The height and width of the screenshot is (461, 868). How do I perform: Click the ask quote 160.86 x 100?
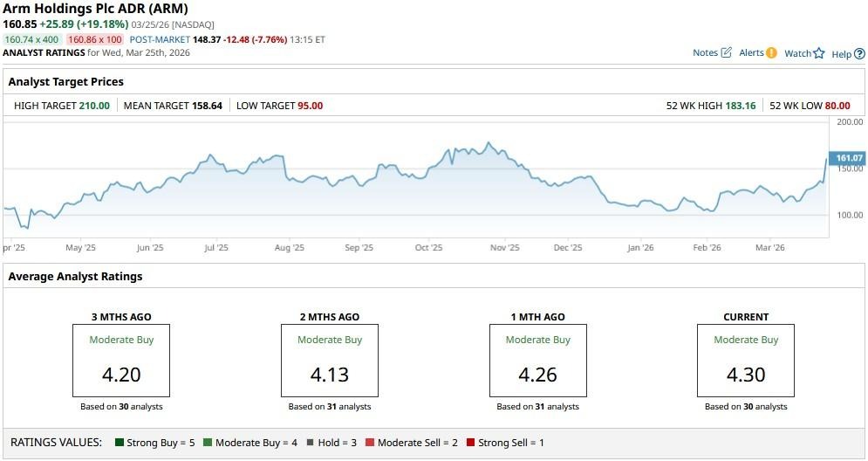(95, 39)
